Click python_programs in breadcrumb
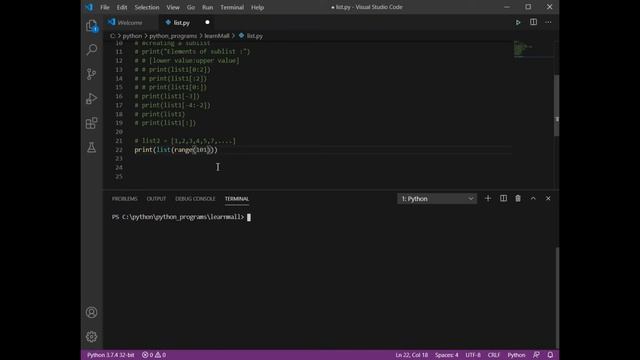 coord(173,36)
